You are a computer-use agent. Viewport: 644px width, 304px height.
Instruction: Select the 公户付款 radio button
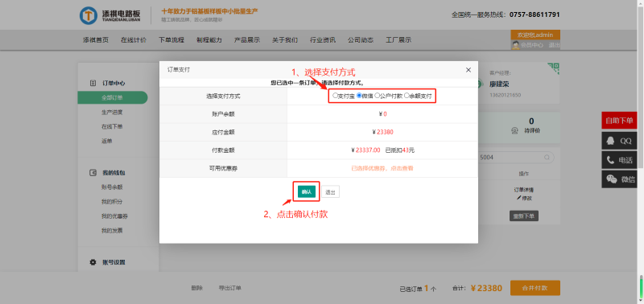pyautogui.click(x=377, y=96)
